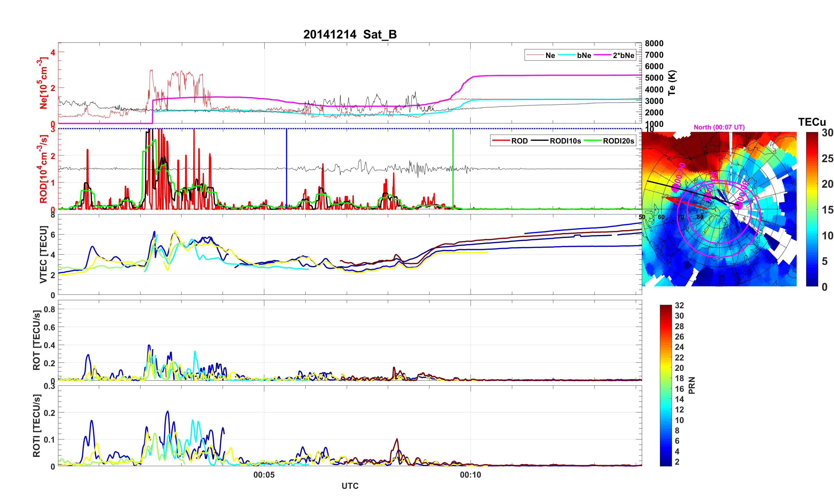Viewport: 834px width, 504px height.
Task: Click the North (00:07 UT) map title
Action: [x=719, y=127]
